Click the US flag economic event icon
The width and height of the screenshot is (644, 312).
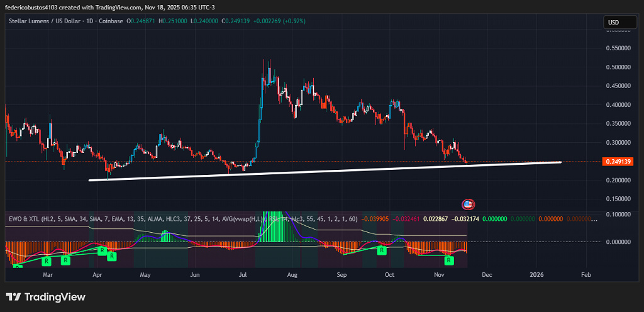coord(468,204)
